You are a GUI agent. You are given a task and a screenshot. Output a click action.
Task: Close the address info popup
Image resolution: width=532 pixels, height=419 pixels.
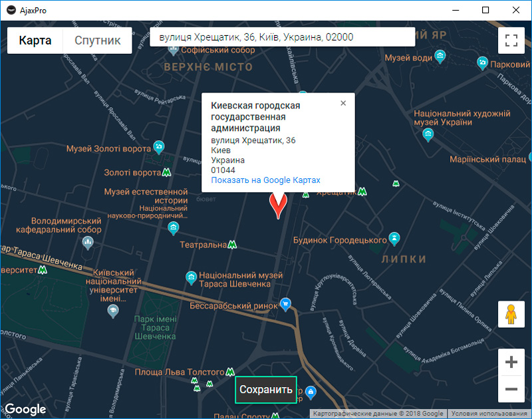click(343, 103)
